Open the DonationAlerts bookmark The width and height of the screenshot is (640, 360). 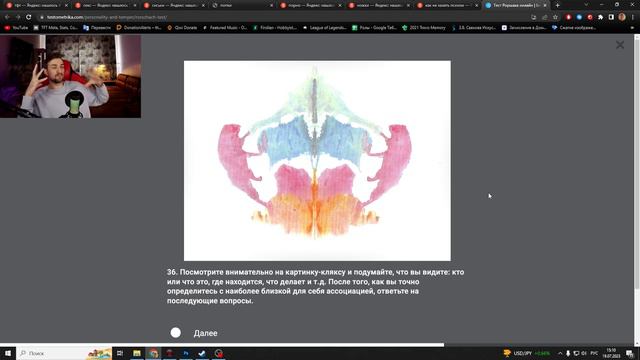139,28
